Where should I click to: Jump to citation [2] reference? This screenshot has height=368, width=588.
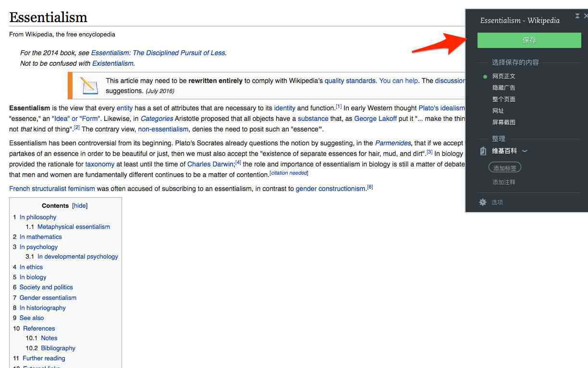point(77,128)
